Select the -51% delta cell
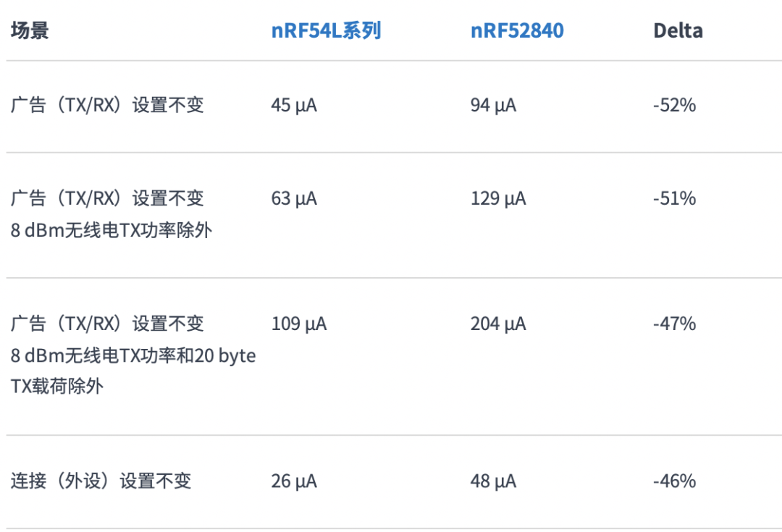This screenshot has height=532, width=782. [674, 198]
